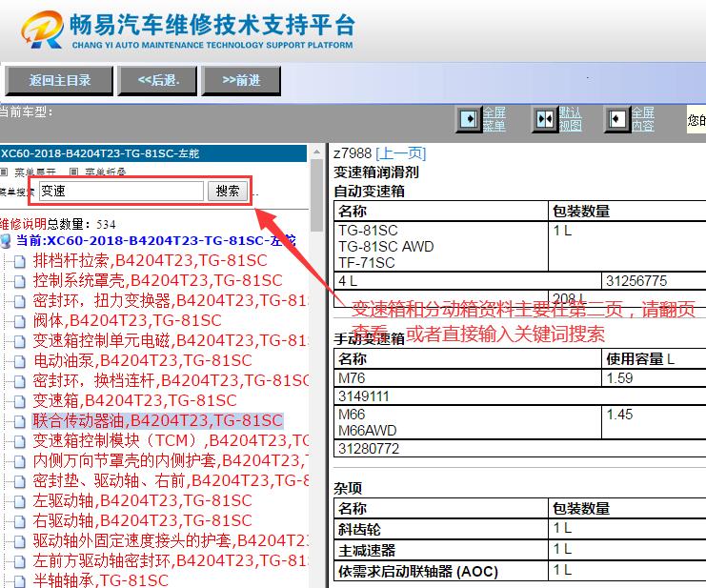Go back with the <<后退 button
This screenshot has width=706, height=588.
click(x=157, y=81)
